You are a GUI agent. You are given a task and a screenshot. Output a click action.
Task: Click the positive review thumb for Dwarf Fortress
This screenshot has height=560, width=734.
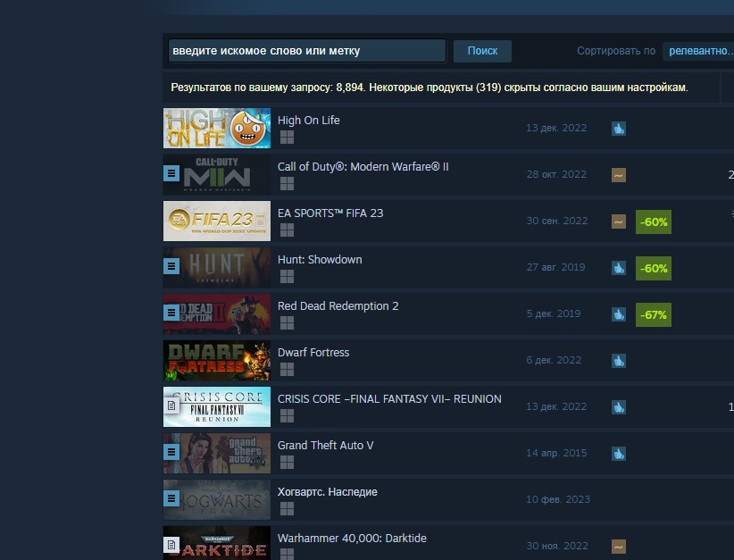tap(619, 361)
